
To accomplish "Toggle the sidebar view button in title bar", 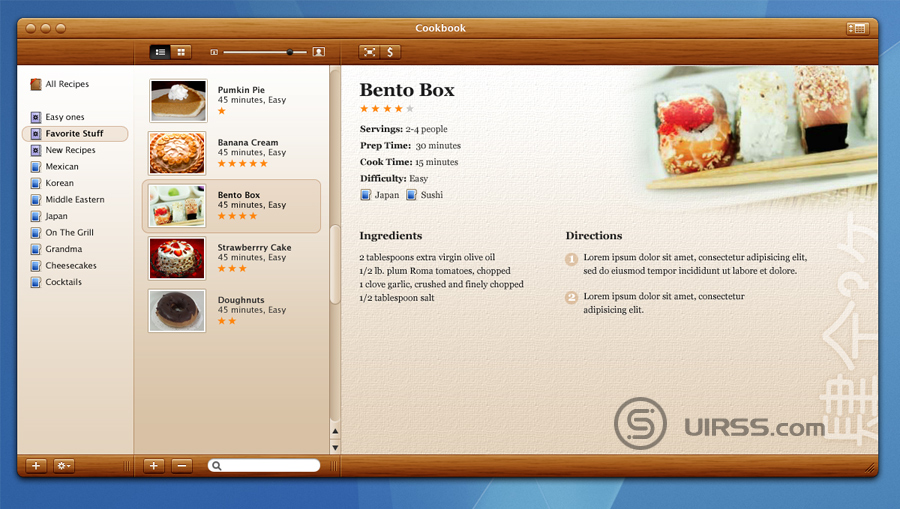I will 857,28.
